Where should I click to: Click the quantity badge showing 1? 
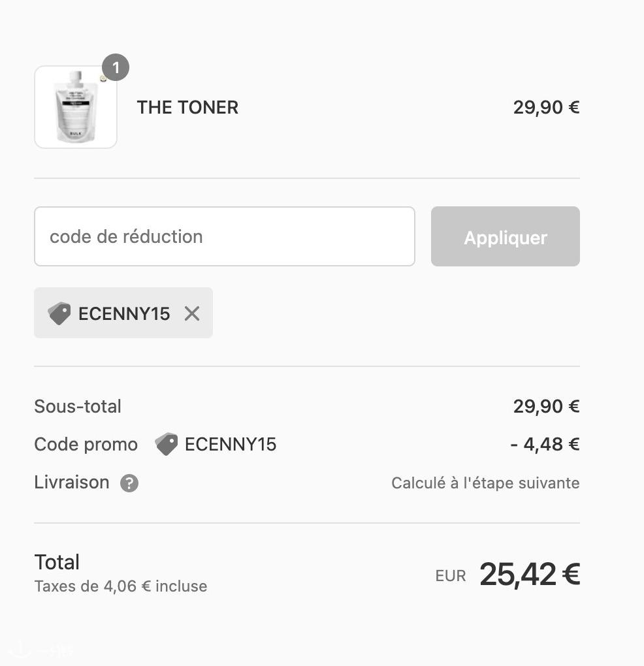tap(116, 67)
